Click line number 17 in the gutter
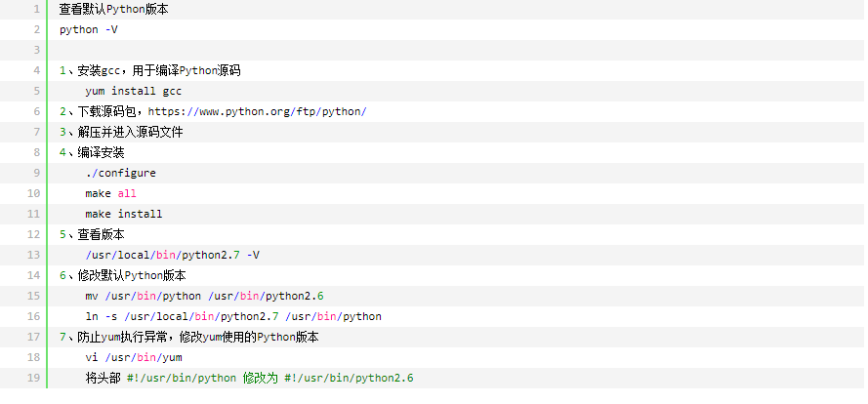 point(33,337)
